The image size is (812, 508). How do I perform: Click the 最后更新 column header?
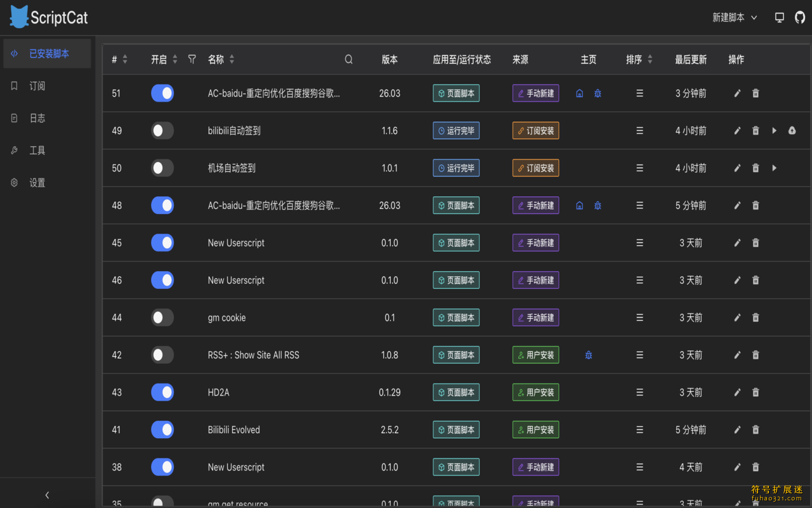click(x=691, y=59)
